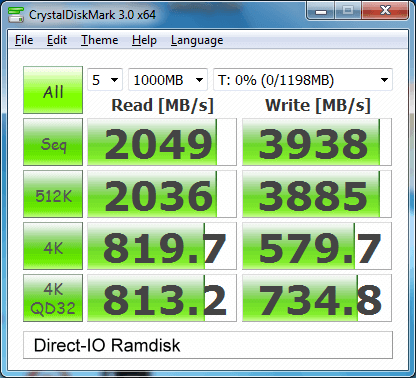The width and height of the screenshot is (416, 378).
Task: Open the Help menu
Action: pyautogui.click(x=144, y=40)
